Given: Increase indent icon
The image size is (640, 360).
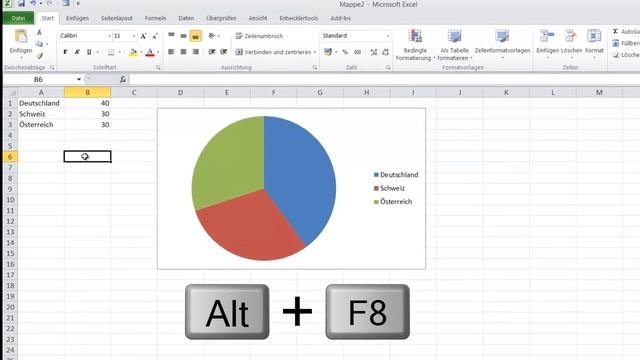Looking at the screenshot, I should [x=224, y=52].
